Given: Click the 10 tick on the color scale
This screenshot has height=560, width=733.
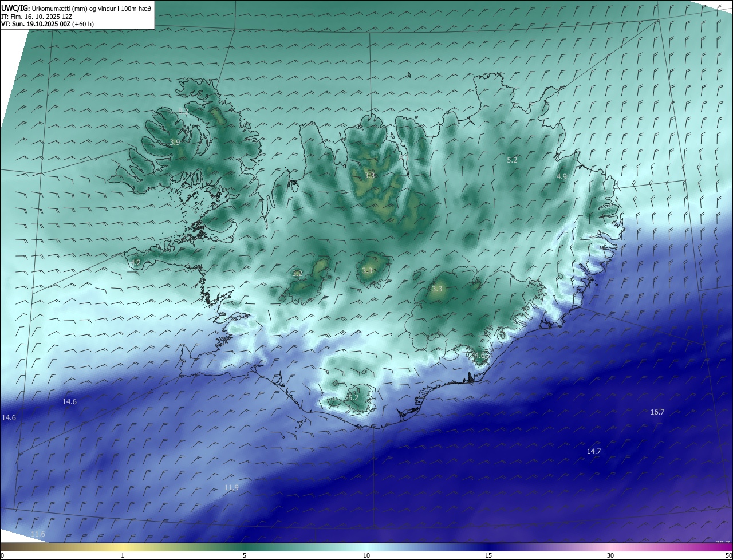Looking at the screenshot, I should [366, 555].
